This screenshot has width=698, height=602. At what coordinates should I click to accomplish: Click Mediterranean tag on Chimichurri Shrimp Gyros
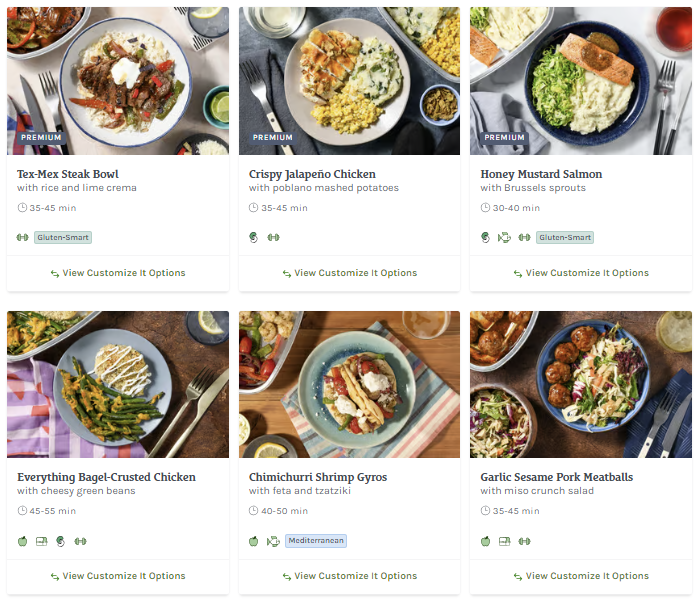316,541
